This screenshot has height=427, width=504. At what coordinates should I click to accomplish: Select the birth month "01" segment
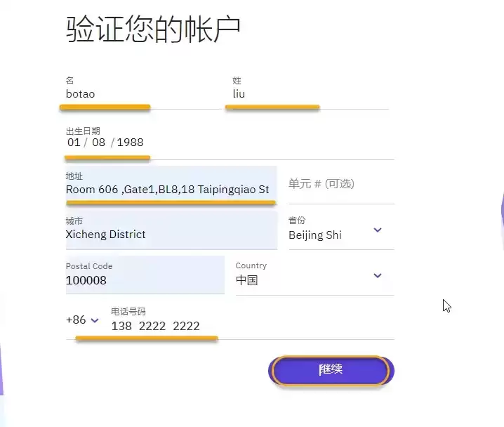click(x=74, y=143)
